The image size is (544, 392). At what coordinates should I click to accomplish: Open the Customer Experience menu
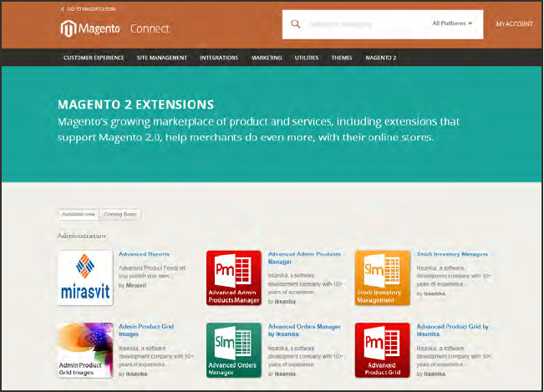coord(94,58)
